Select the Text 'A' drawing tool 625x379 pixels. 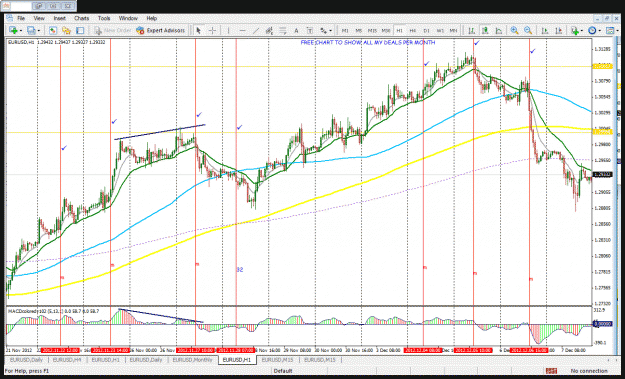(x=296, y=30)
